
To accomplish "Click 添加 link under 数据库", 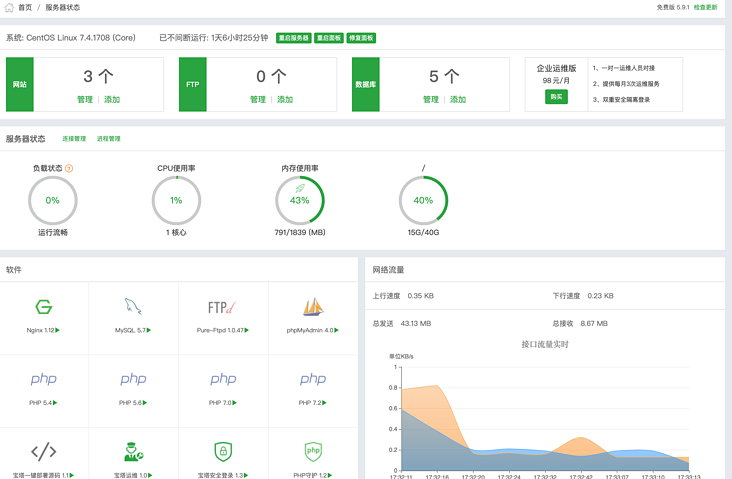I will tap(458, 100).
